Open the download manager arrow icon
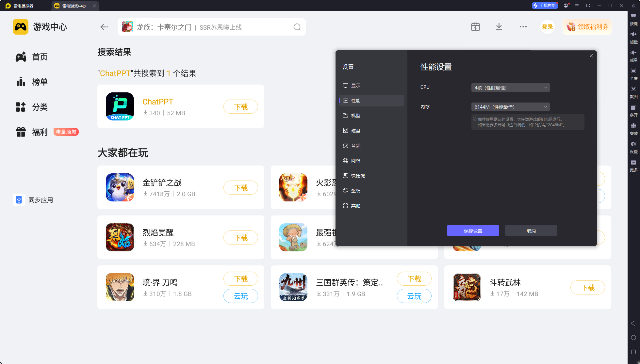This screenshot has width=640, height=364. 499,27
